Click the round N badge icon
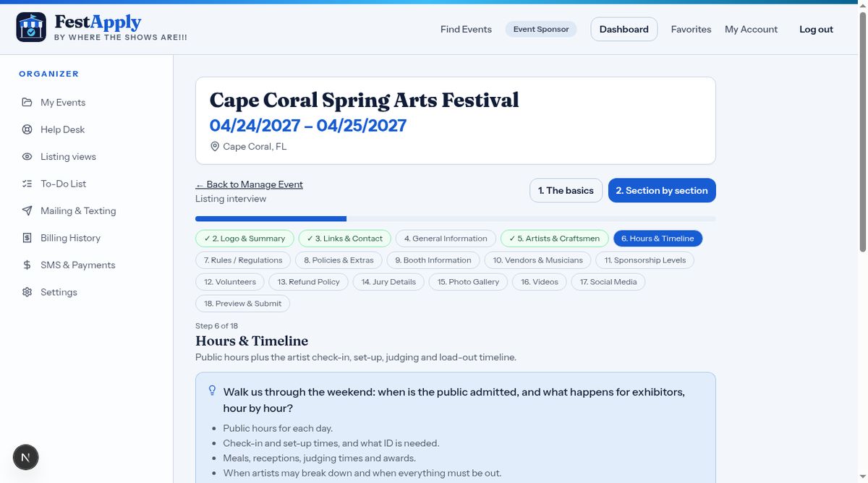 click(26, 457)
